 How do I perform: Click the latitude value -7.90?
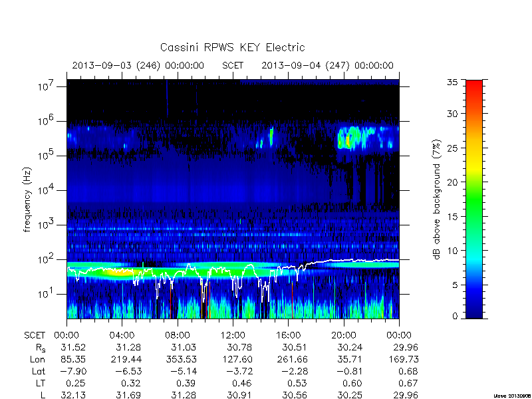[x=72, y=372]
